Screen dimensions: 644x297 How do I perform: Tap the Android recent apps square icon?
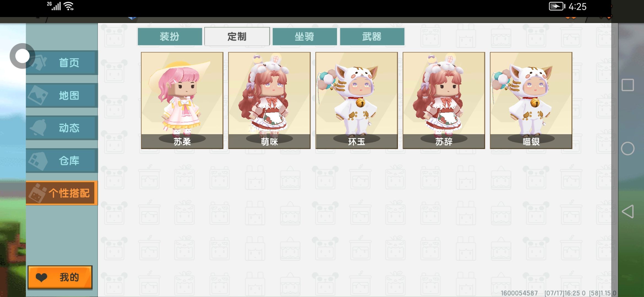(628, 85)
